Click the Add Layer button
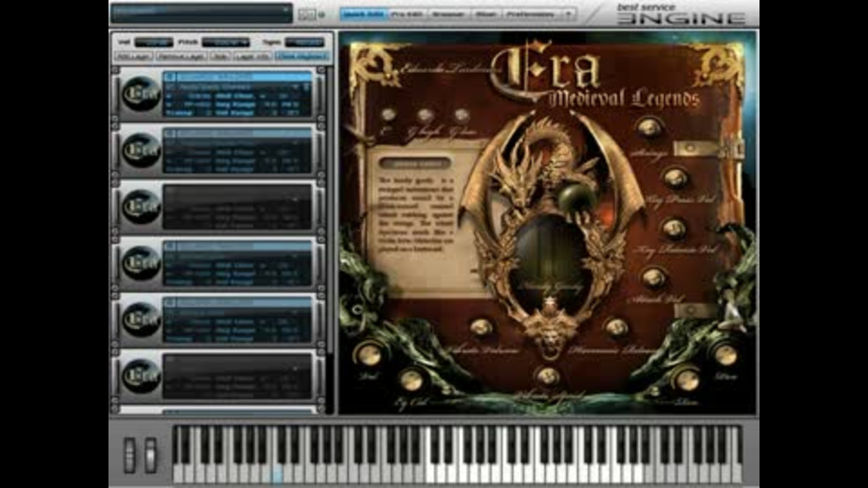The height and width of the screenshot is (488, 868). tap(134, 56)
